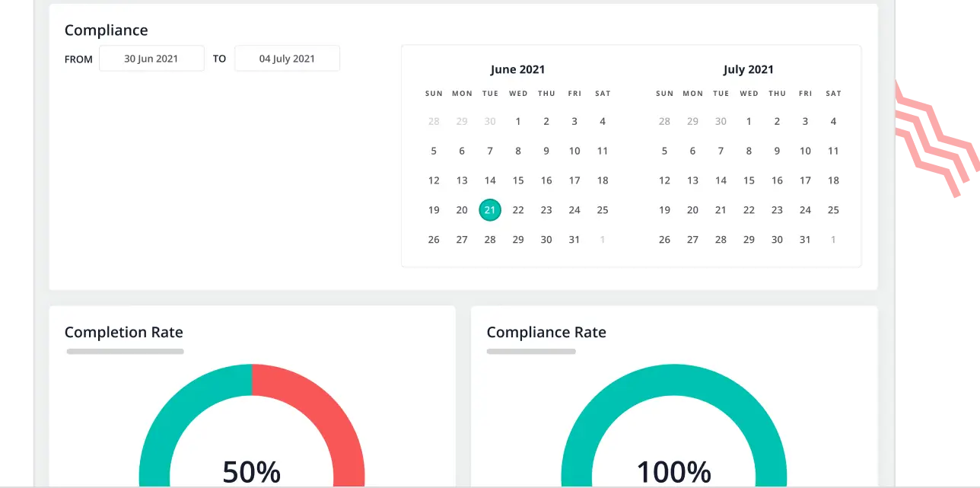Select 31 in the July 2021 calendar
The image size is (980, 488).
[805, 240]
